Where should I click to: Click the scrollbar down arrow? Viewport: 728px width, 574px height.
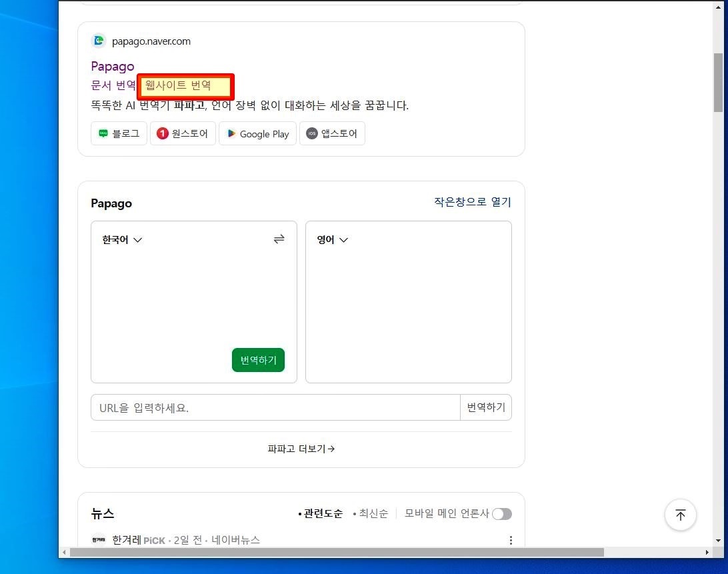(x=718, y=540)
